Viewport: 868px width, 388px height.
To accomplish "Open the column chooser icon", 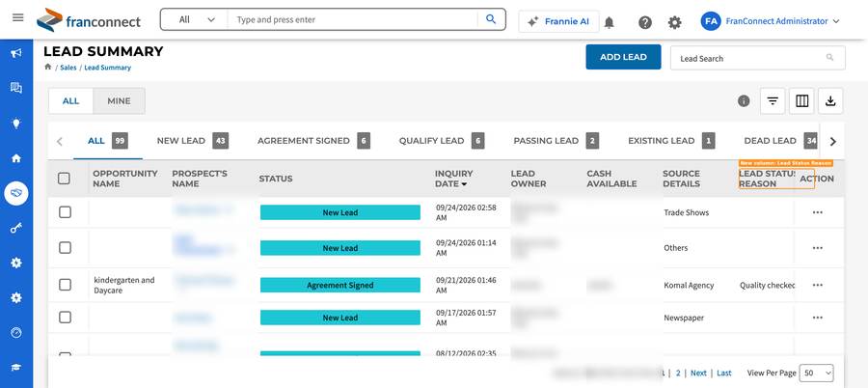I will click(801, 101).
